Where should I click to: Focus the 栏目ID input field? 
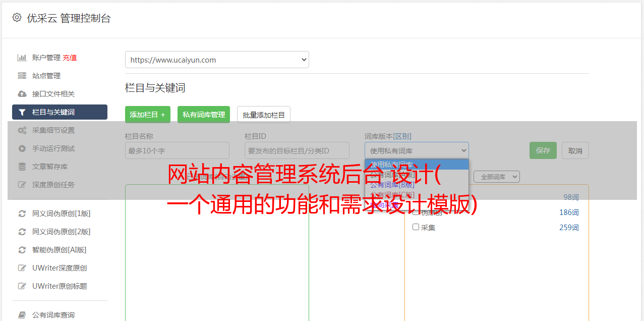(297, 150)
